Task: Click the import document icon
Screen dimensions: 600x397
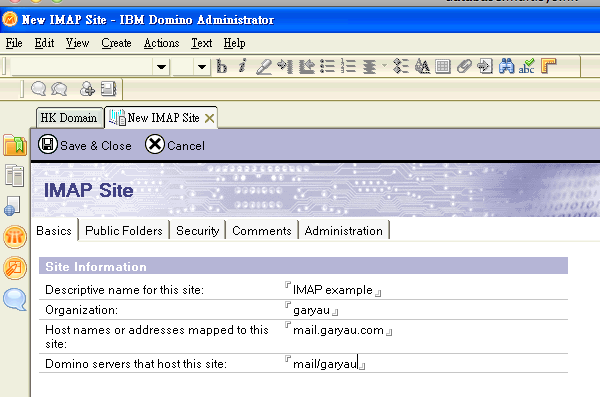Action: point(485,67)
